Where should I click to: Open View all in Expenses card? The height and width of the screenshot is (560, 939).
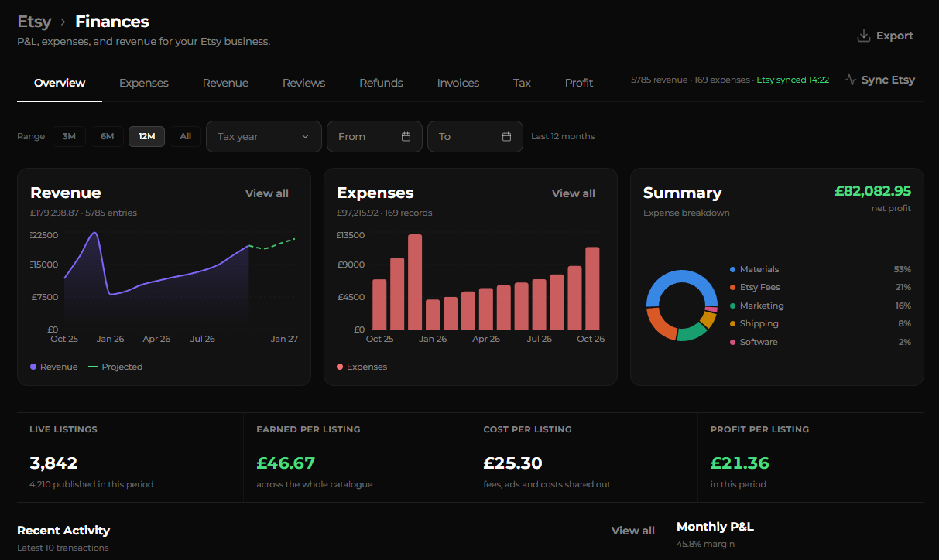(x=573, y=193)
